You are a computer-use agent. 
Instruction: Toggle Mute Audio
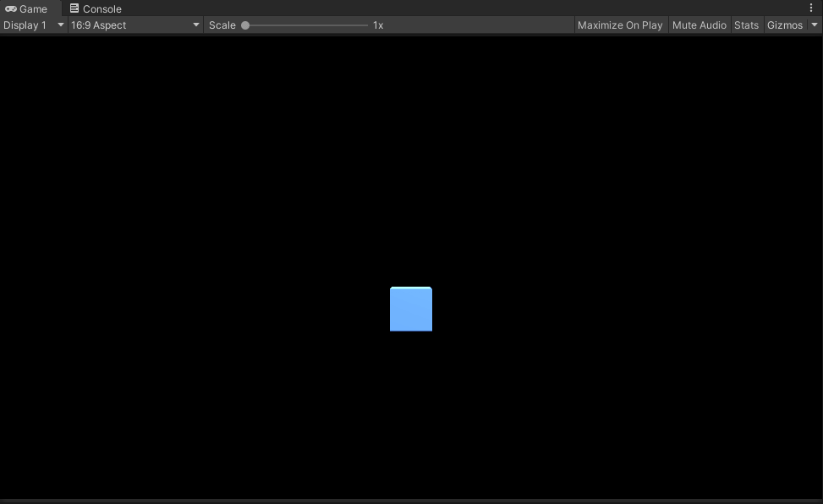pos(700,25)
